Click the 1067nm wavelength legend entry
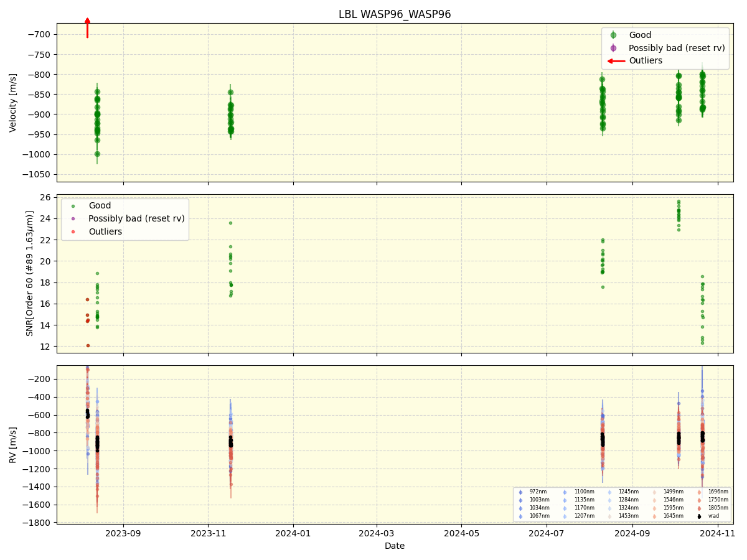This screenshot has height=560, width=747. [540, 516]
